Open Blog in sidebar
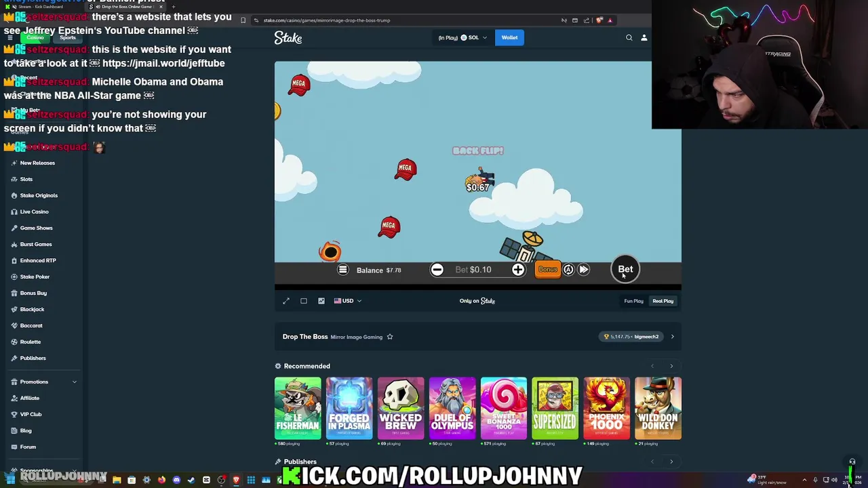 pyautogui.click(x=43, y=430)
